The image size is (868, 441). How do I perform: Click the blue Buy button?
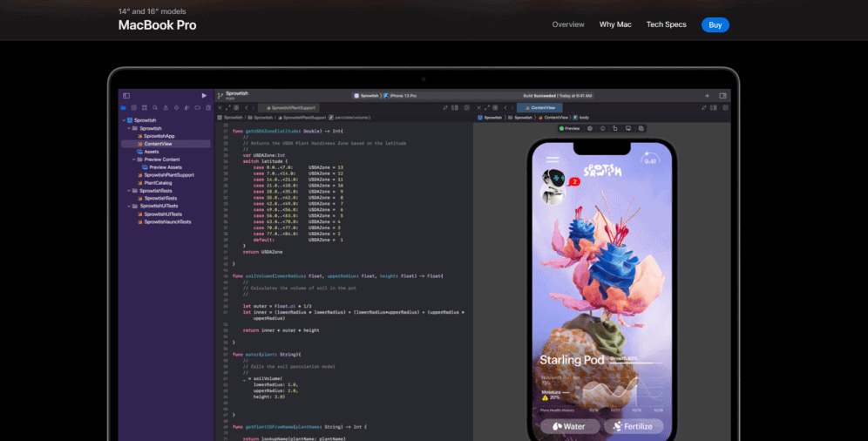(x=715, y=25)
